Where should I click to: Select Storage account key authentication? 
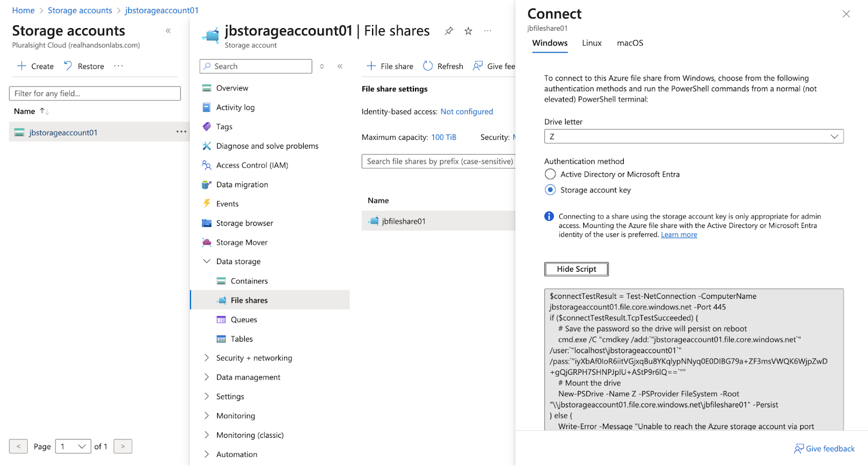[x=550, y=190]
